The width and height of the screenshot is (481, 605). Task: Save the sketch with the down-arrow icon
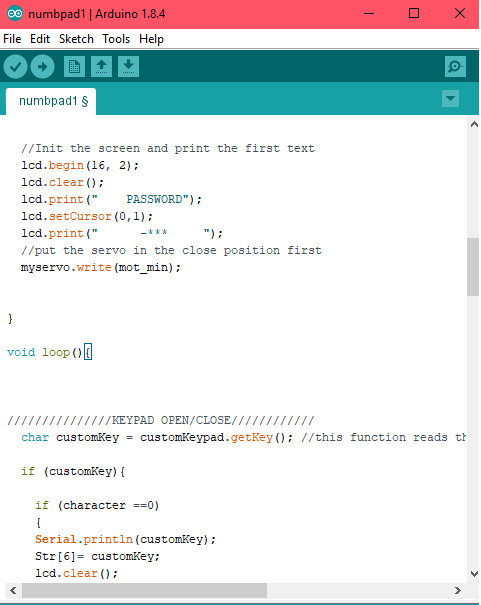[128, 66]
